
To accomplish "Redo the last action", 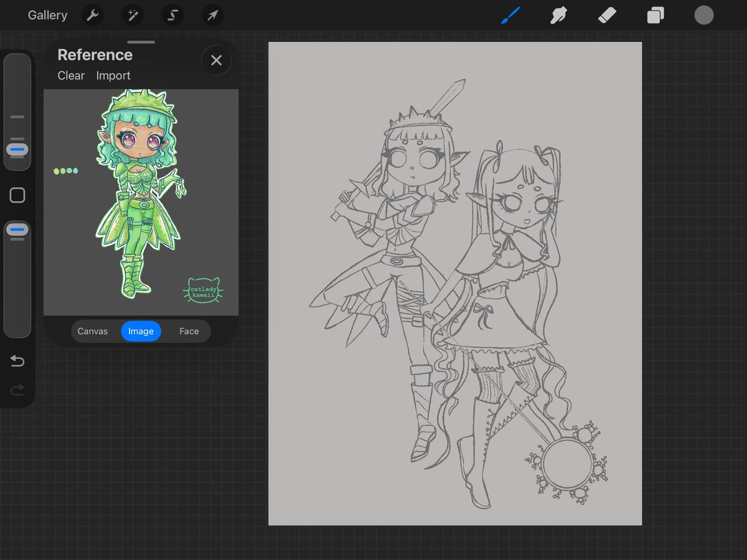I will pos(17,390).
